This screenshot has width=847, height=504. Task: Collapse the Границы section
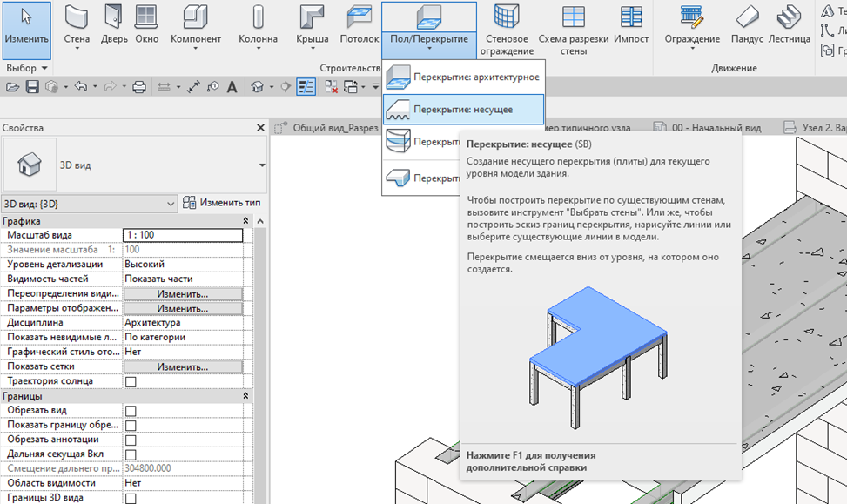pos(245,396)
